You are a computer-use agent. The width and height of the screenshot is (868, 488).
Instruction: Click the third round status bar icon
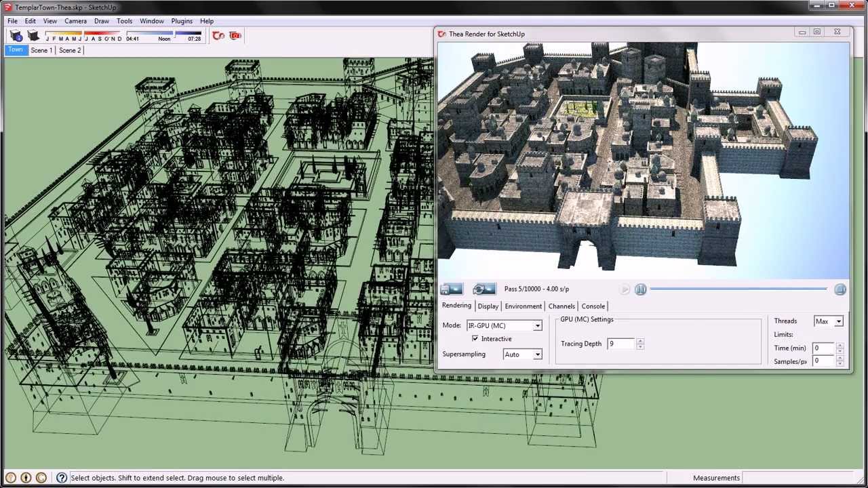[x=41, y=478]
